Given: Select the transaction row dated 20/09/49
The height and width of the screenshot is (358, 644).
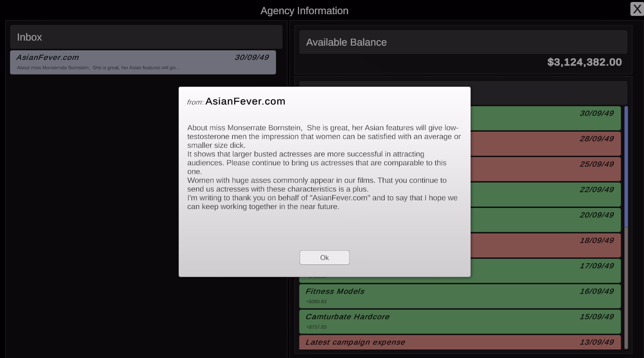Looking at the screenshot, I should 545,220.
